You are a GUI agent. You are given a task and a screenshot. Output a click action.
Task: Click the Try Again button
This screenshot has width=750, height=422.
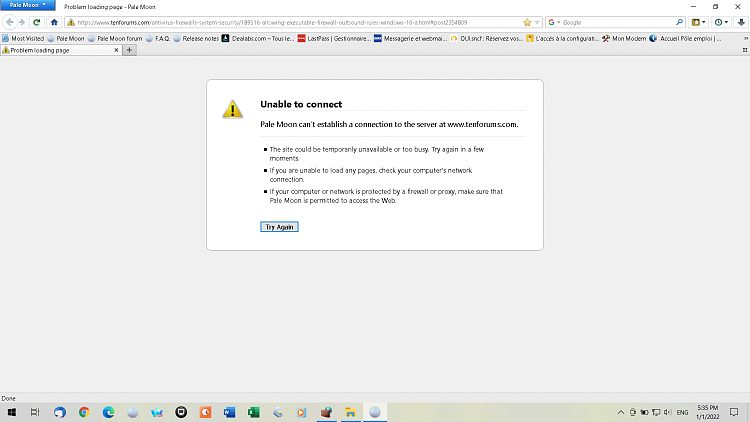click(x=279, y=227)
